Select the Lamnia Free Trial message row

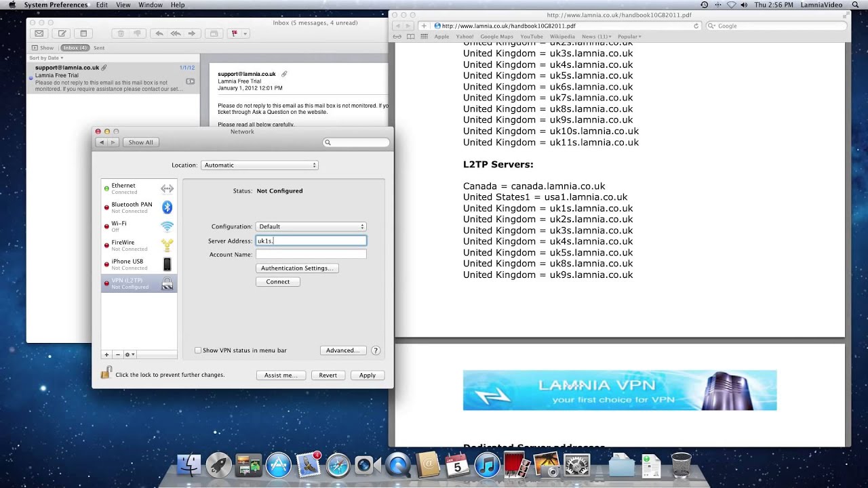tap(113, 78)
